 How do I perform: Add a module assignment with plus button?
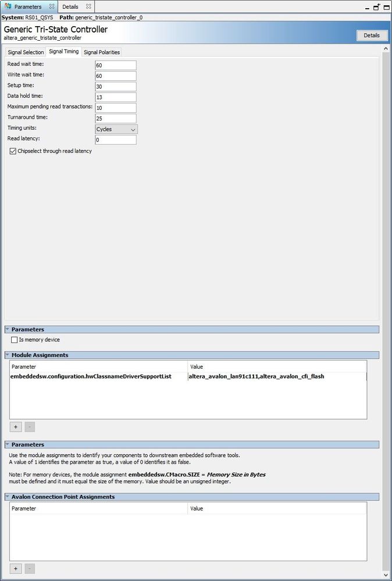(x=16, y=427)
